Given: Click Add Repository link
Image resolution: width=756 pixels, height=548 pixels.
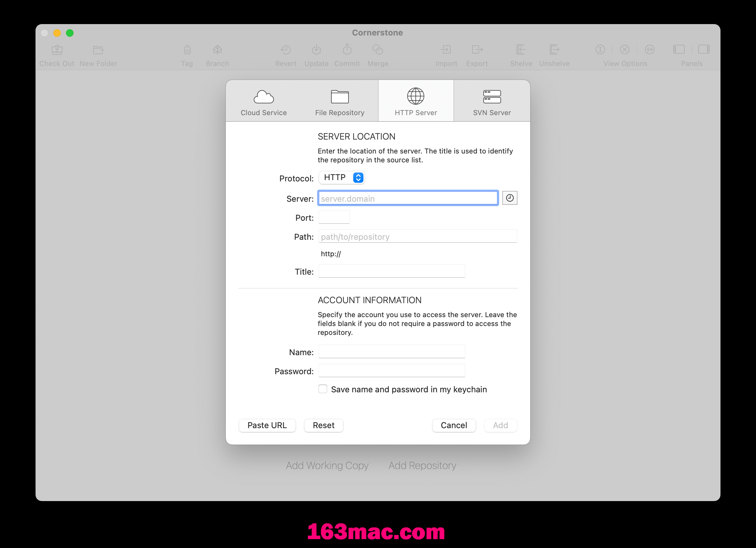Looking at the screenshot, I should (423, 465).
